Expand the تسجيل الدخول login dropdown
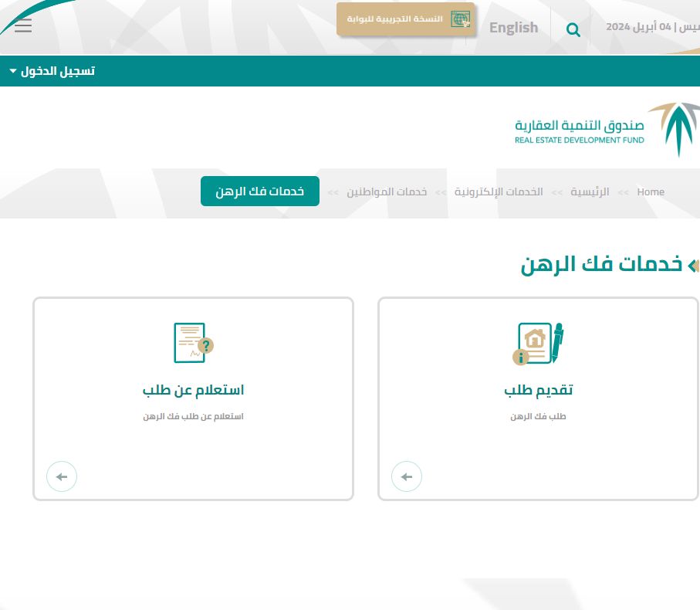Viewport: 700px width, 610px height. [51, 70]
